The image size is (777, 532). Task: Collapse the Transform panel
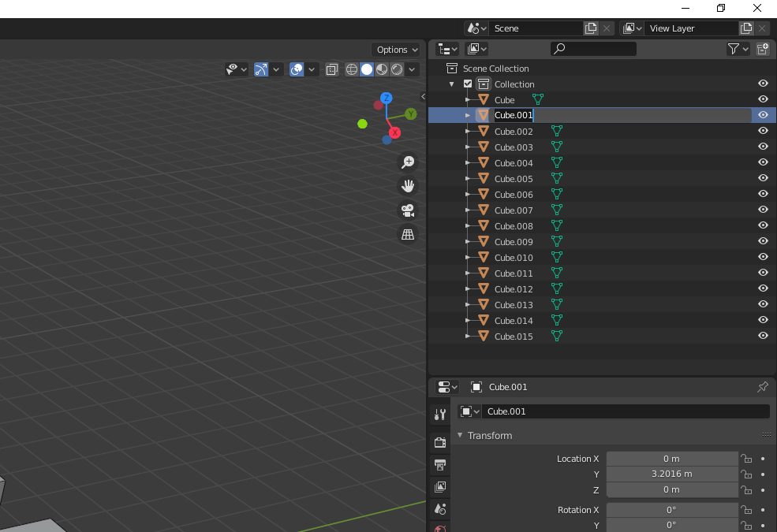click(460, 435)
